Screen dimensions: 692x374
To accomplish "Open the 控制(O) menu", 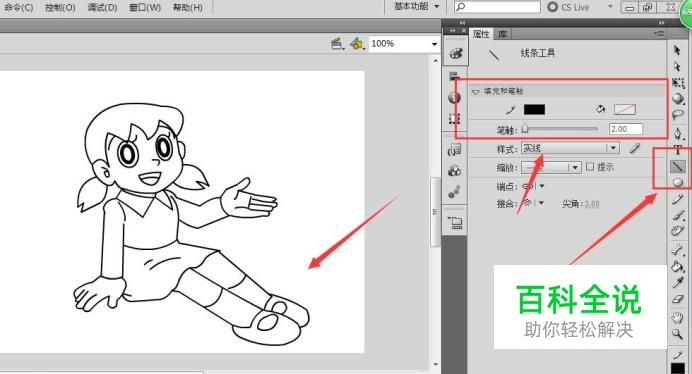I will 60,8.
